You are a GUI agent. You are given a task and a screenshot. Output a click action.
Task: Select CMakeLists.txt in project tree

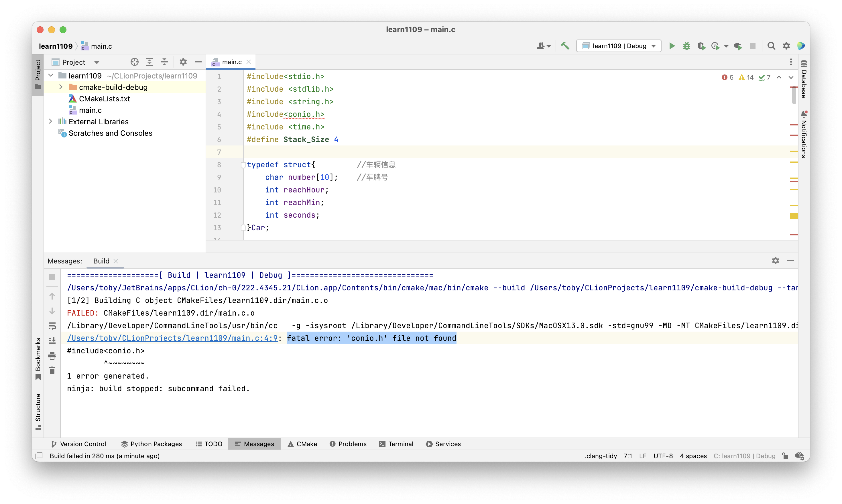pyautogui.click(x=104, y=99)
